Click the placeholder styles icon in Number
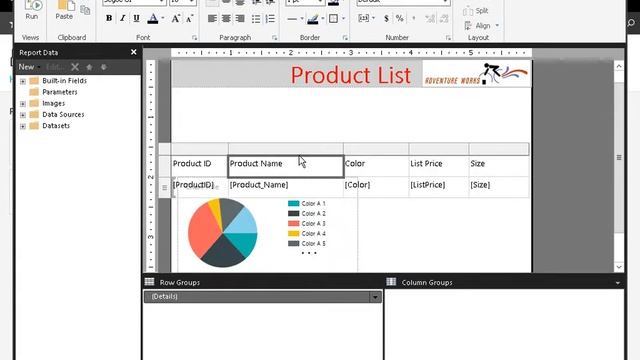This screenshot has height=360, width=640. pyautogui.click(x=363, y=18)
